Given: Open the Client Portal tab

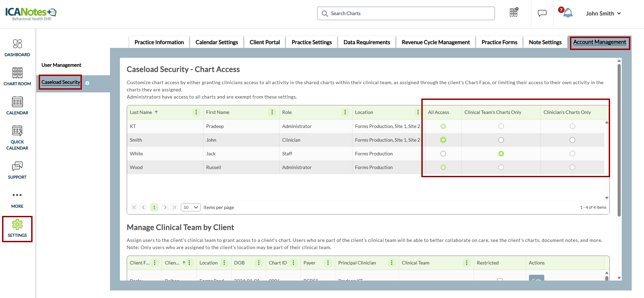Looking at the screenshot, I should click(265, 42).
